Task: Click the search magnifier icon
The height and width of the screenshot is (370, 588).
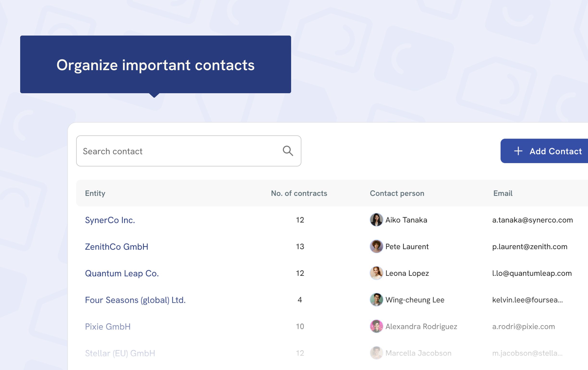Action: point(288,151)
